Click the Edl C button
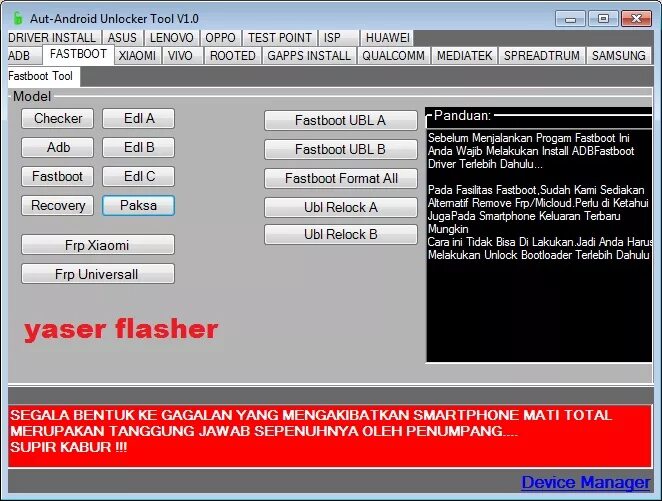 (138, 176)
